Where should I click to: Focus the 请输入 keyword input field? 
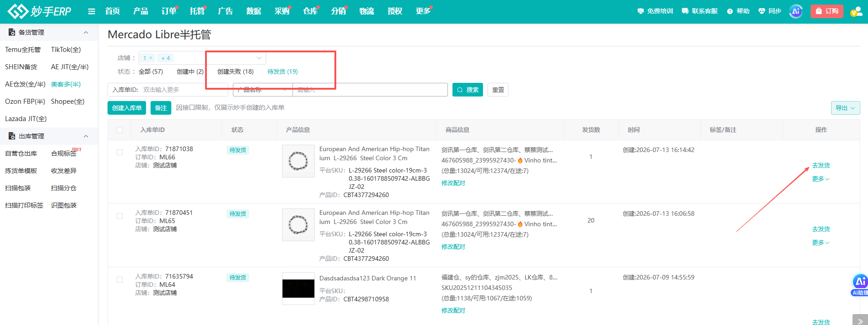[x=370, y=90]
